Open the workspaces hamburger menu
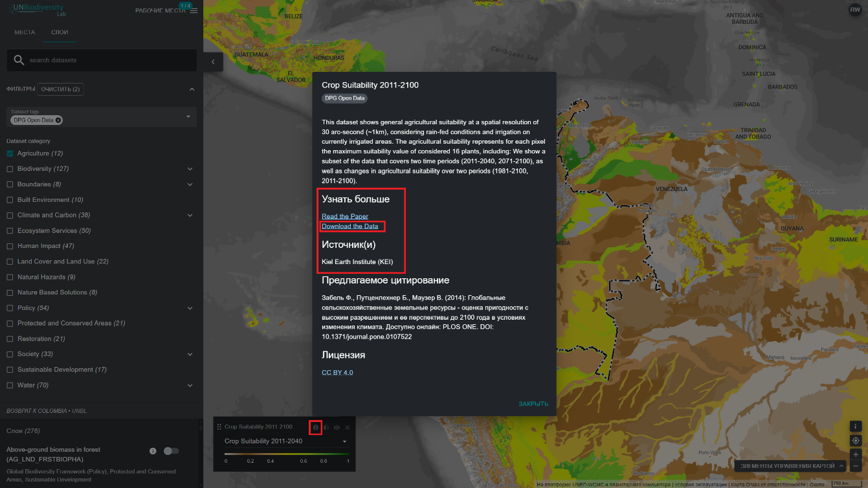Image resolution: width=868 pixels, height=488 pixels. pyautogui.click(x=194, y=11)
